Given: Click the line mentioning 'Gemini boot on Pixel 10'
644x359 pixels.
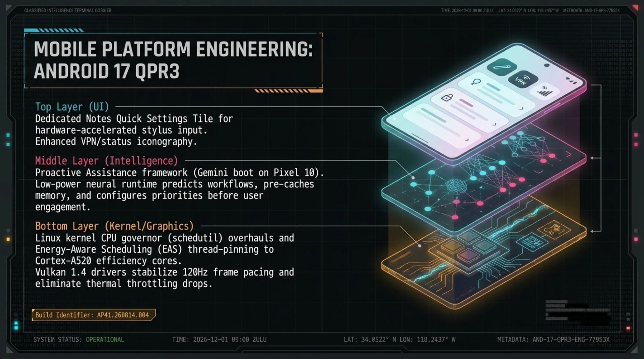Looking at the screenshot, I should click(179, 173).
